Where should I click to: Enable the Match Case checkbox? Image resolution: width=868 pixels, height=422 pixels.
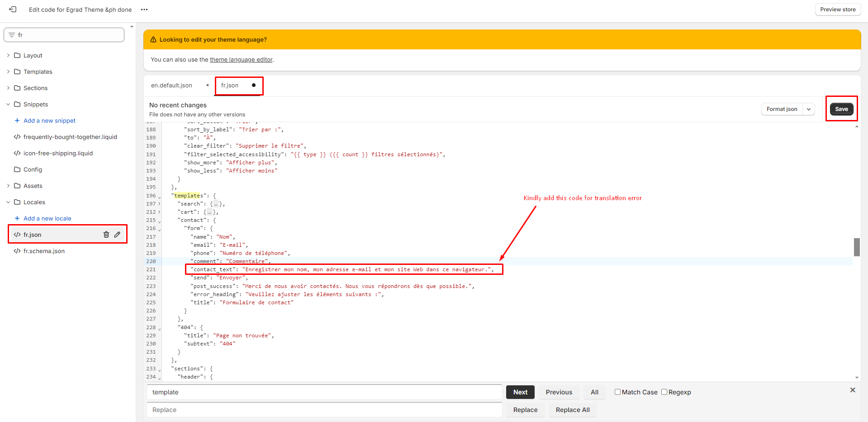(x=617, y=392)
